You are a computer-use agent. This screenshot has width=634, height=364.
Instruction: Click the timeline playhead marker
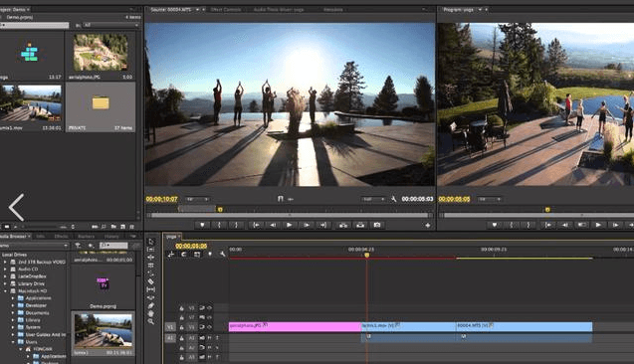(367, 255)
